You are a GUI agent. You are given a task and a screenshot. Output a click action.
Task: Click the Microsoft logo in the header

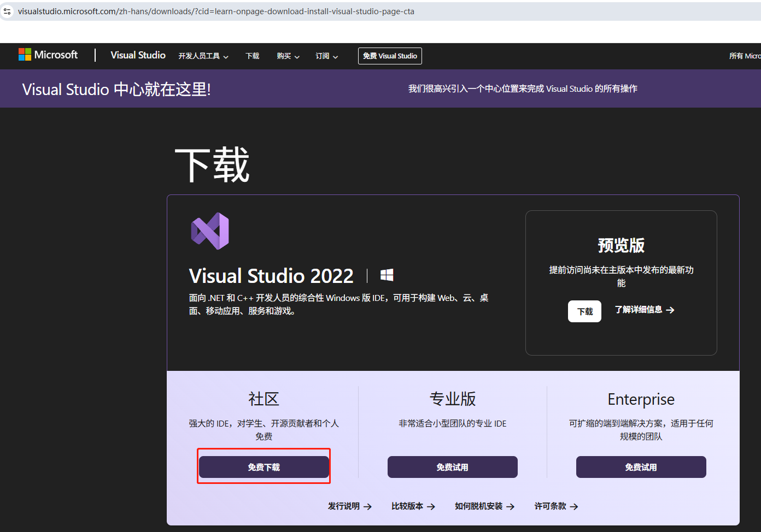click(48, 55)
